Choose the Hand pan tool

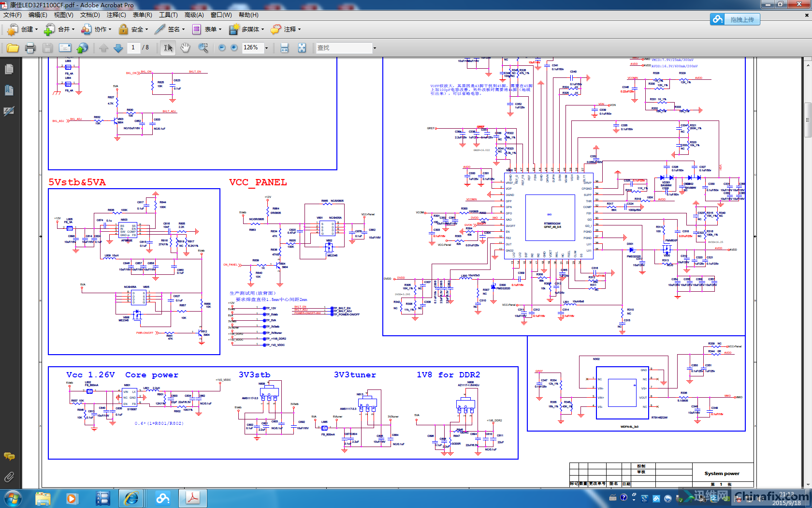(x=185, y=48)
